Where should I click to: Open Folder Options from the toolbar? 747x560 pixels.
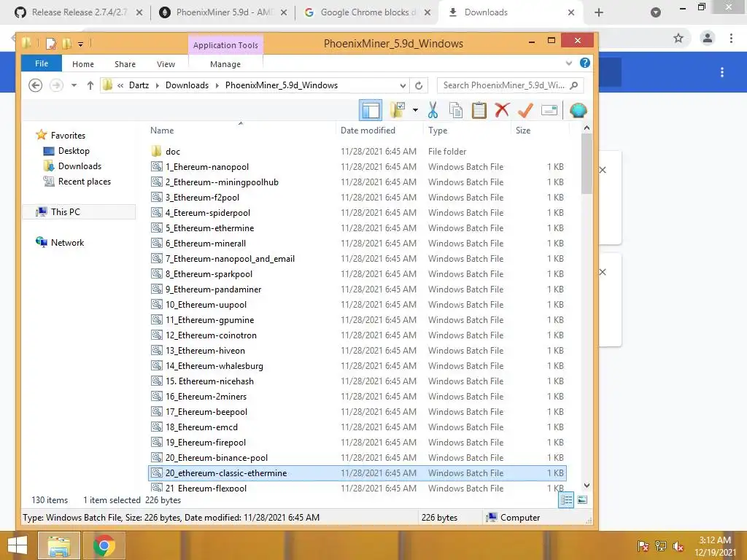[x=398, y=110]
